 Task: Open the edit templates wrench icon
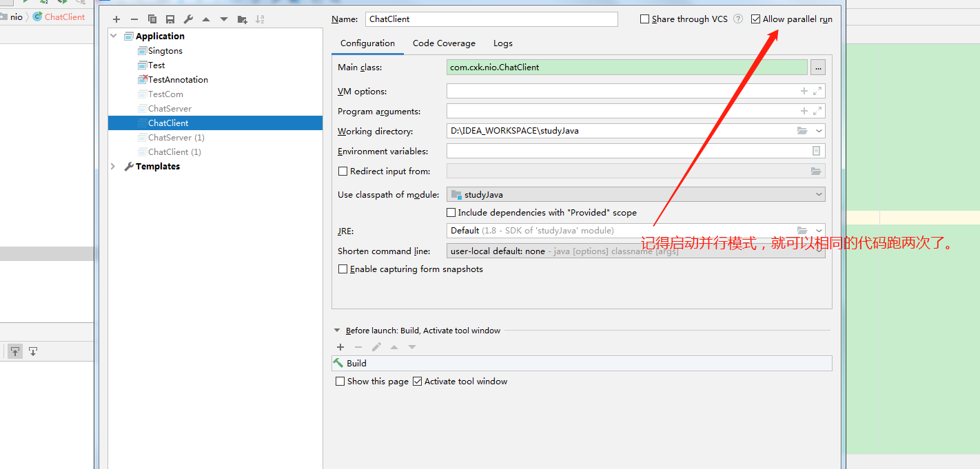188,19
